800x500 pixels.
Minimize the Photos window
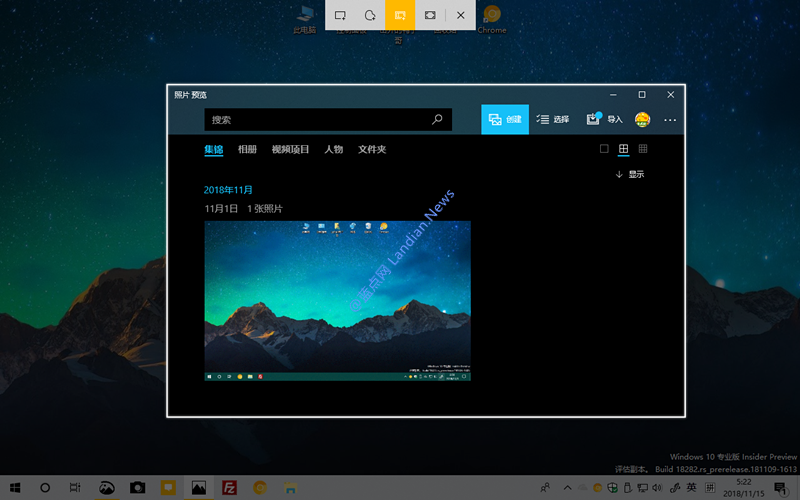[x=613, y=95]
